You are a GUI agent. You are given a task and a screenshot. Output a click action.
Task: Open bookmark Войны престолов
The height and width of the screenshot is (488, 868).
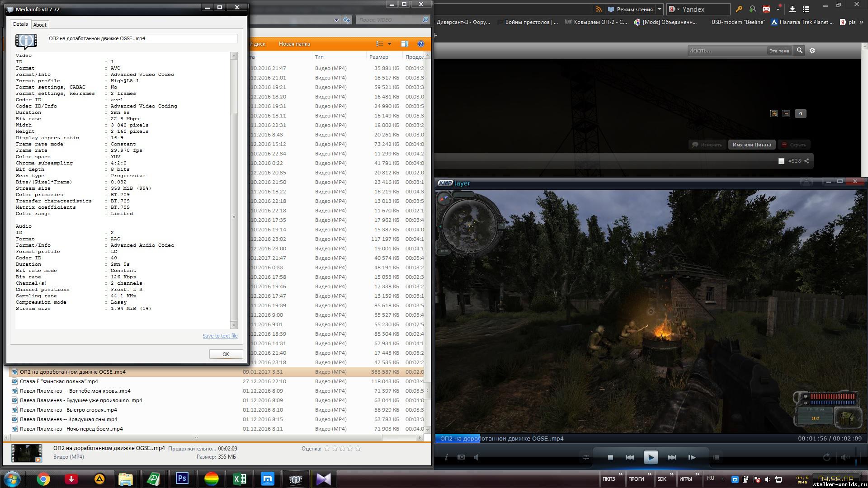click(x=527, y=22)
